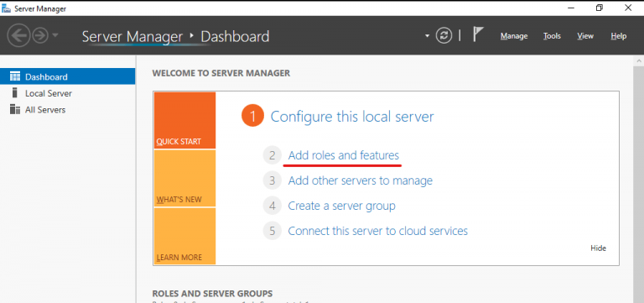644x303 pixels.
Task: Select the QUICK START tile
Action: coord(184,121)
